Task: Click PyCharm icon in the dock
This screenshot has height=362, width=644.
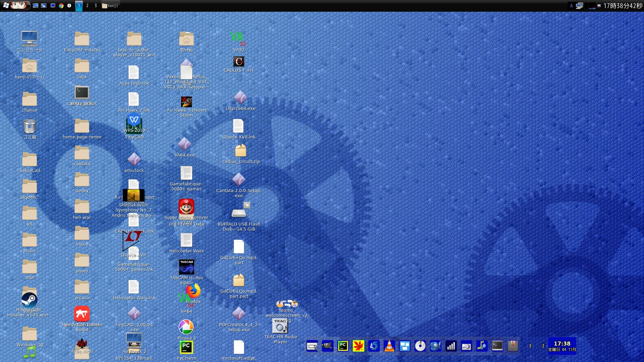Action: (343, 346)
